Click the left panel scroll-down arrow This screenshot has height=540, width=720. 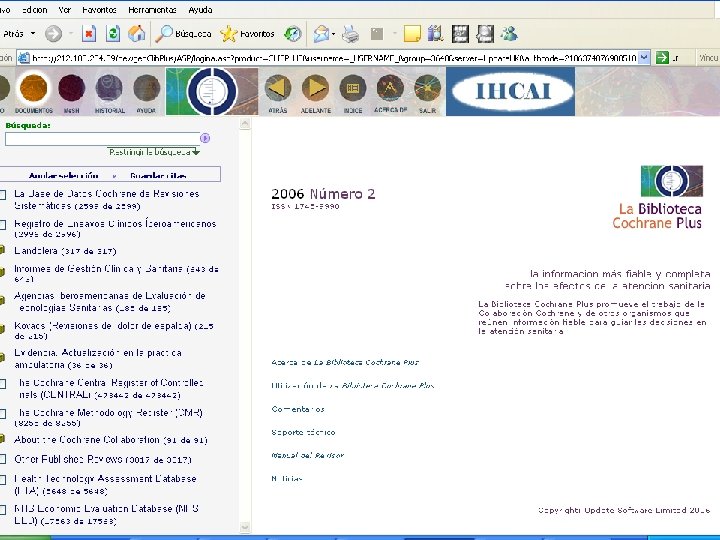coord(245,528)
